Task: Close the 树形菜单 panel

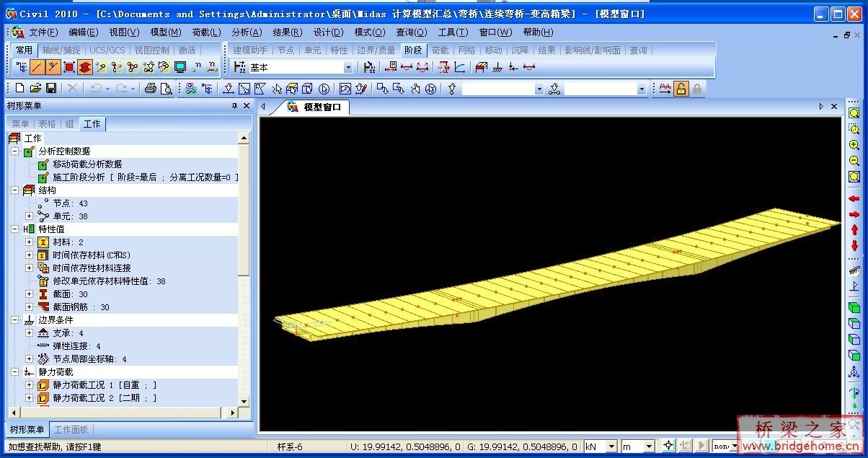Action: (x=247, y=106)
